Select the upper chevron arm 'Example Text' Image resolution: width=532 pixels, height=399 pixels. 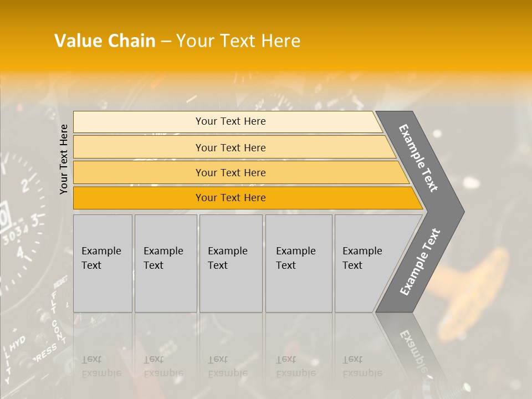(418, 158)
